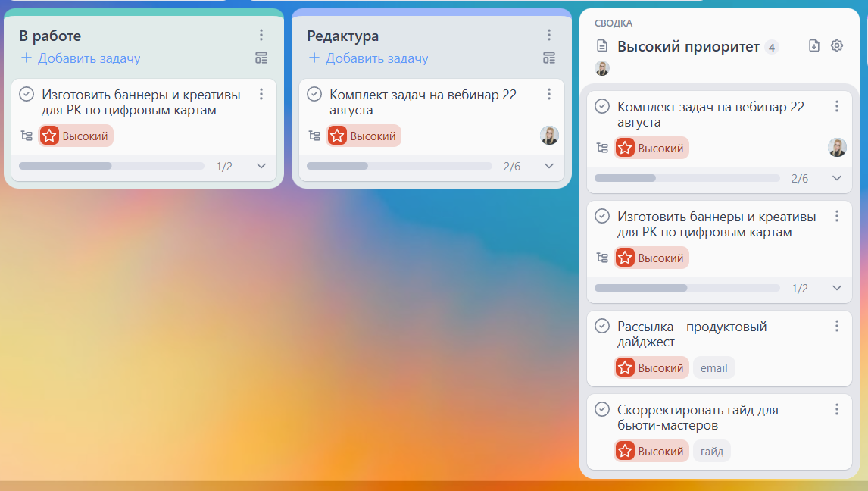Open the В работе column three-dot menu
The image size is (868, 491).
[x=261, y=35]
